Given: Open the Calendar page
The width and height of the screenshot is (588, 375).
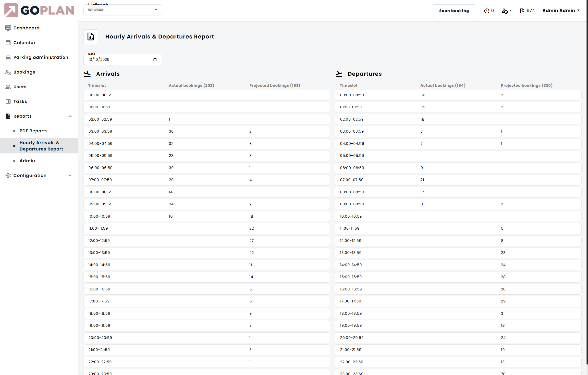Looking at the screenshot, I should click(24, 43).
